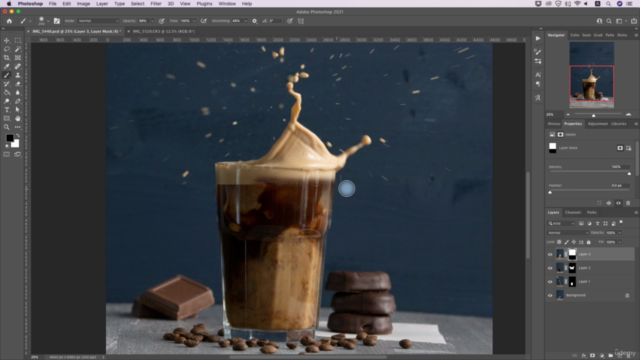
Task: Select the Dodge tool
Action: [7, 101]
